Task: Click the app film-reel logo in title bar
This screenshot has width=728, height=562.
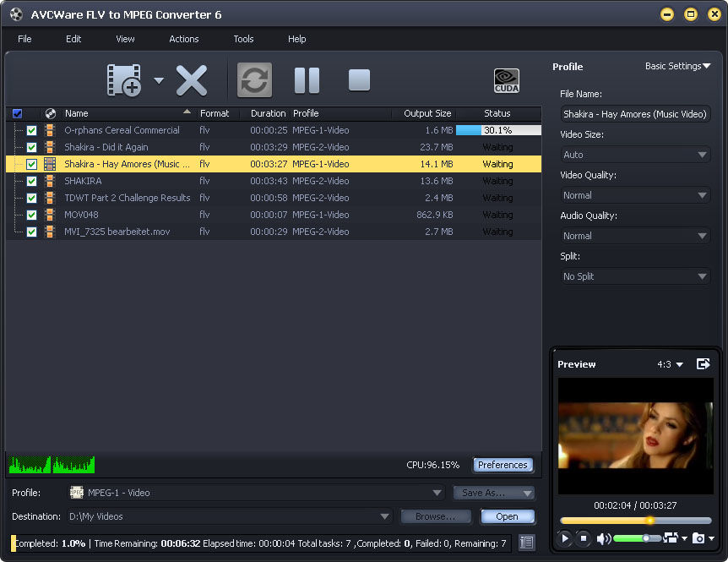Action: coord(16,14)
